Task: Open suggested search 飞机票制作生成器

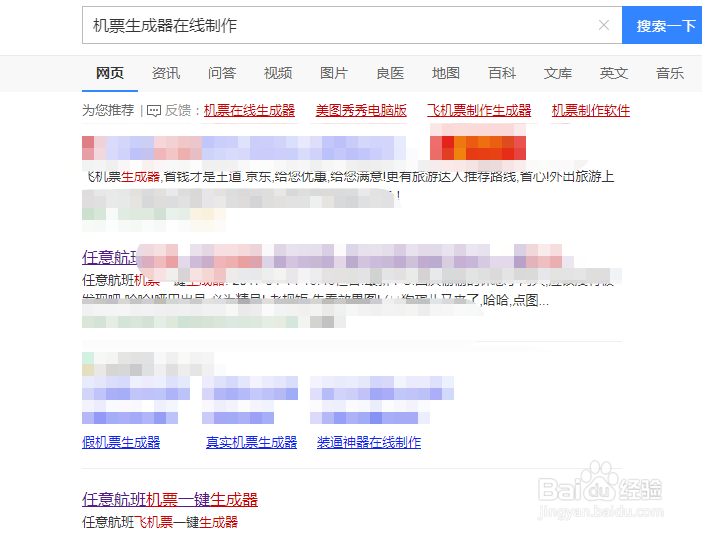Action: [x=479, y=110]
